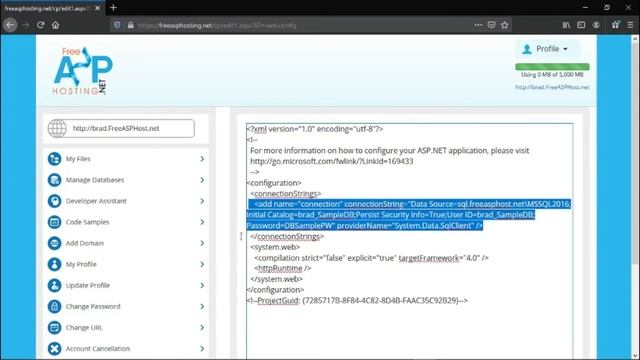Click the site padlock security icon
The height and width of the screenshot is (360, 640).
tap(131, 25)
